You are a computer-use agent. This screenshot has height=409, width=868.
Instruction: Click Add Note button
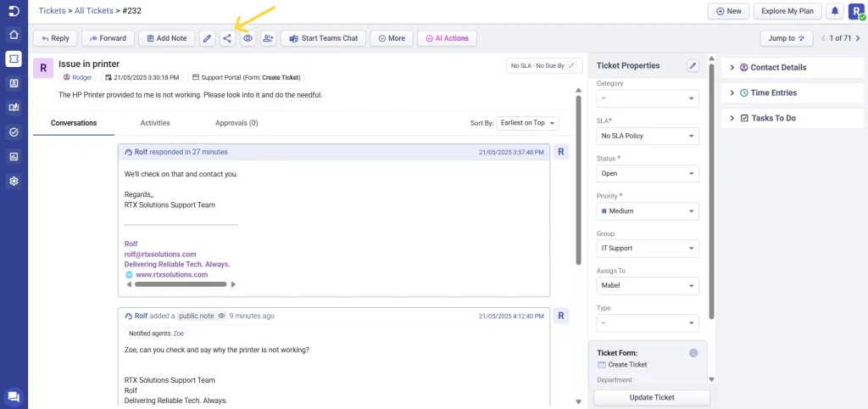[167, 39]
